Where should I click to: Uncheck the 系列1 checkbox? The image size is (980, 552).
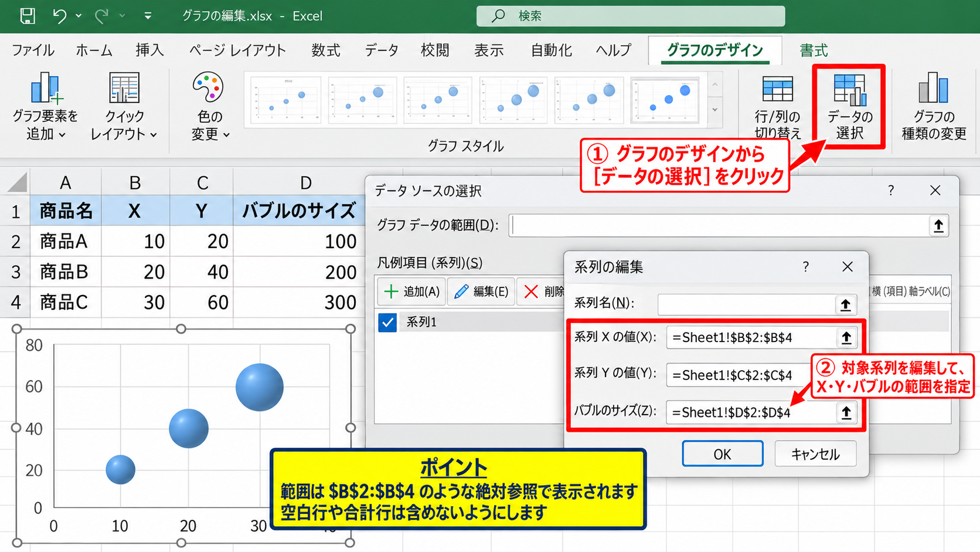click(387, 322)
